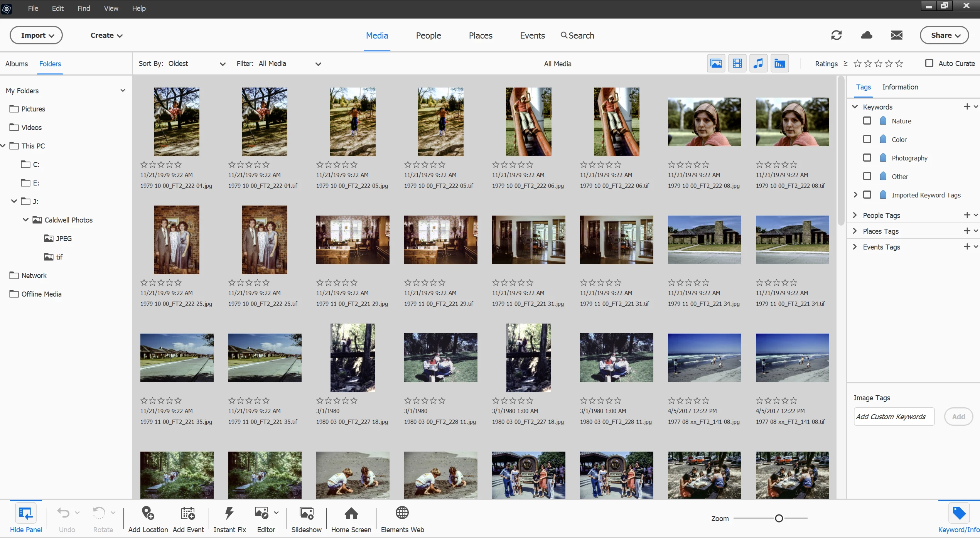Click the Zoom slider handle
The image size is (980, 538).
(779, 518)
